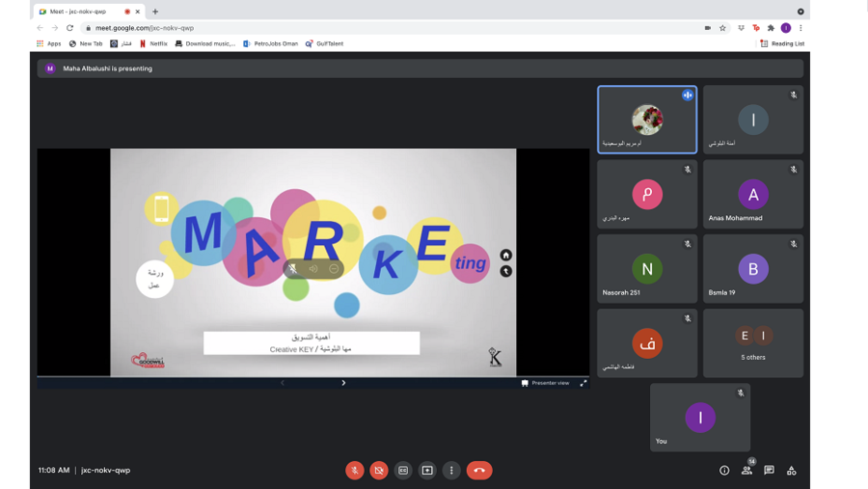Open the more options three-dot menu

tap(451, 471)
